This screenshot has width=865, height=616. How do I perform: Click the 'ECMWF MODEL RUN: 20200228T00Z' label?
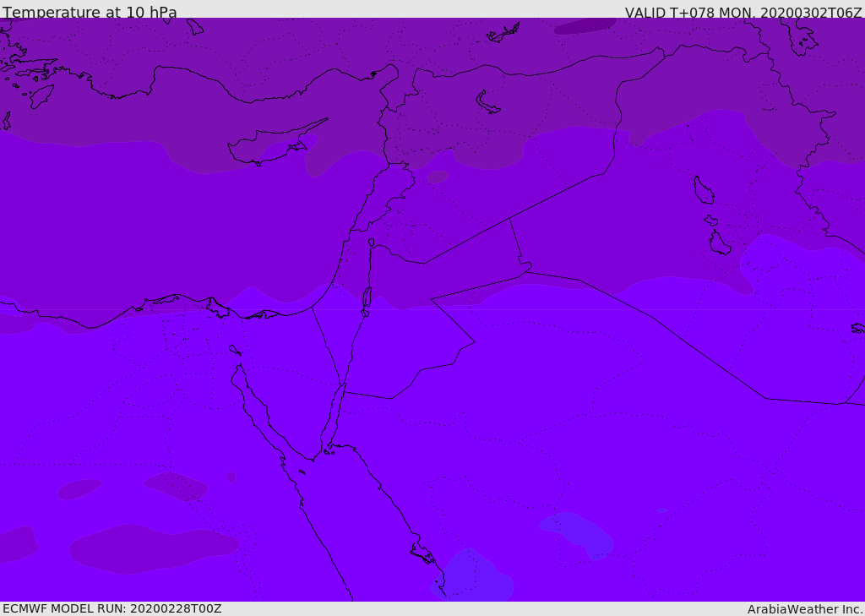coord(112,608)
